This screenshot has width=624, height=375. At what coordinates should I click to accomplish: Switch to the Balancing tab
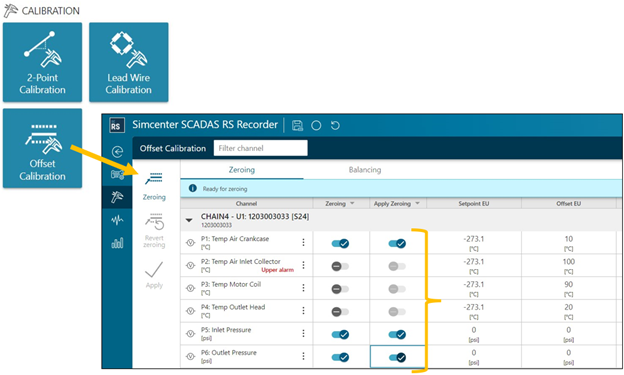[365, 170]
